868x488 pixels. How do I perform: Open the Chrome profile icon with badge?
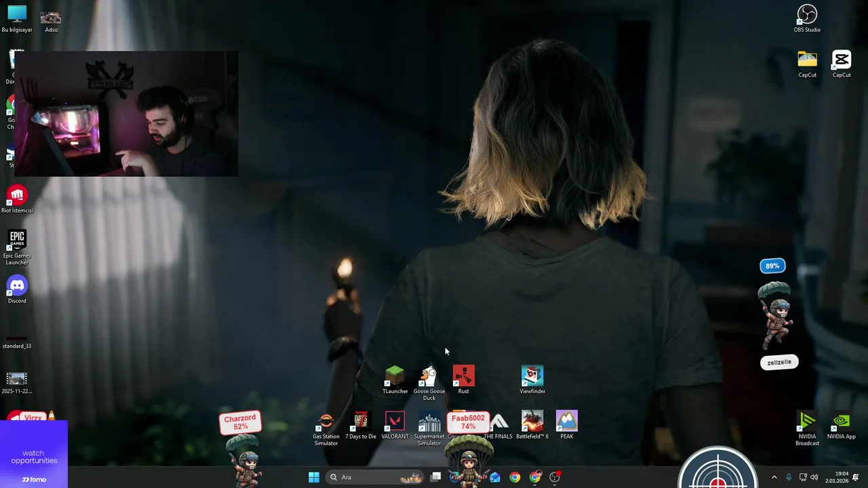535,477
